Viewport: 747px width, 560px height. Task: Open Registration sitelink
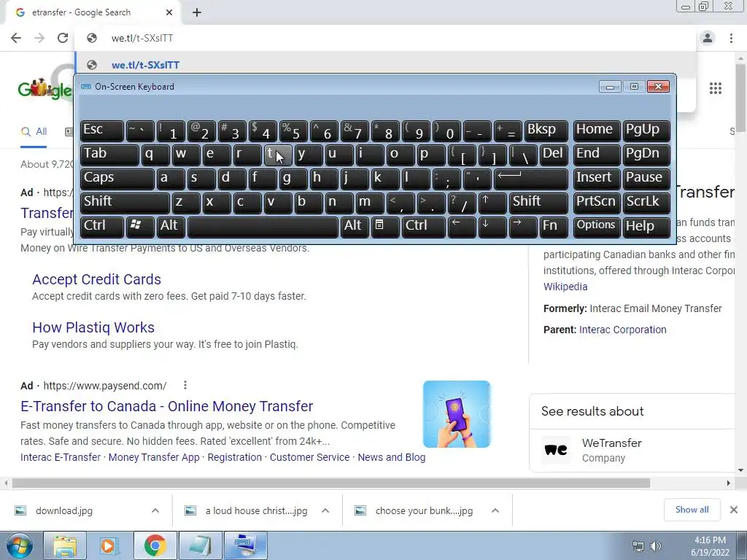234,457
